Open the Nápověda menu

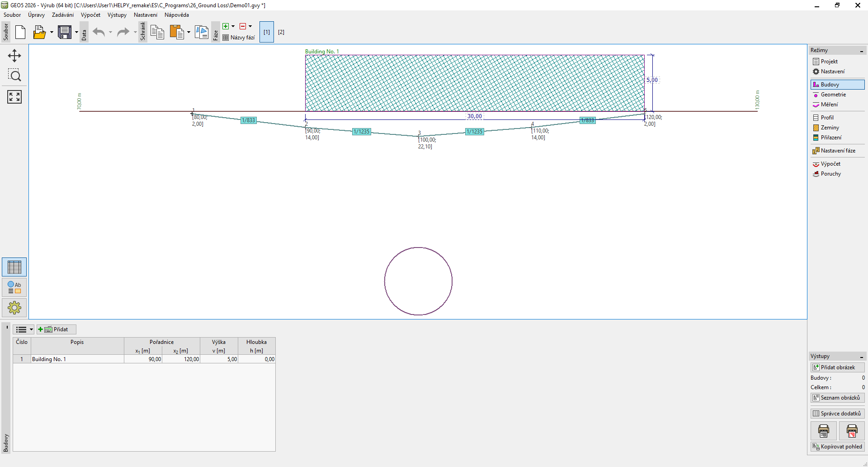[176, 15]
